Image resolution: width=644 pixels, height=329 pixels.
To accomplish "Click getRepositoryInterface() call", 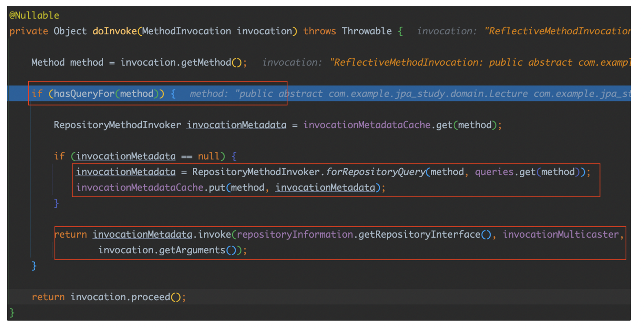I will (x=425, y=235).
